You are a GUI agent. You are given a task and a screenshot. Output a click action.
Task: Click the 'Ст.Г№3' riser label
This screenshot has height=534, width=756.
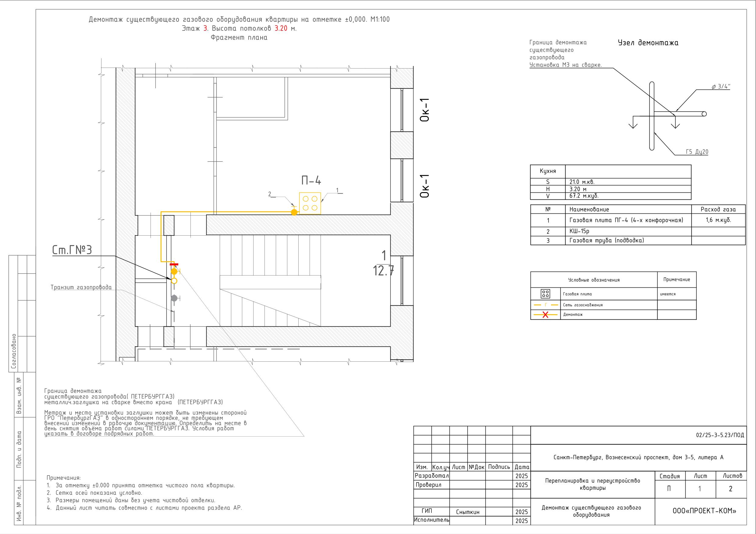[72, 250]
